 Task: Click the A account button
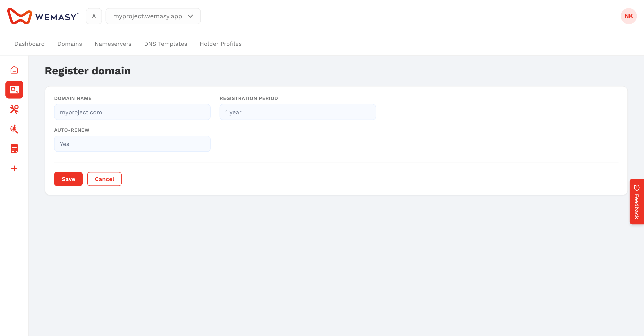[x=94, y=16]
